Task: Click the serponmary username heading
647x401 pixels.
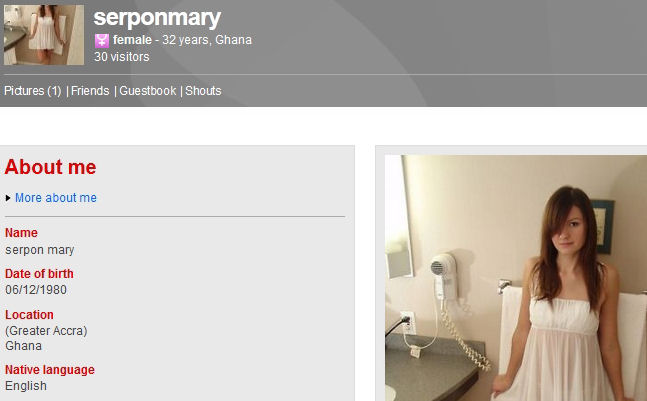Action: point(157,18)
